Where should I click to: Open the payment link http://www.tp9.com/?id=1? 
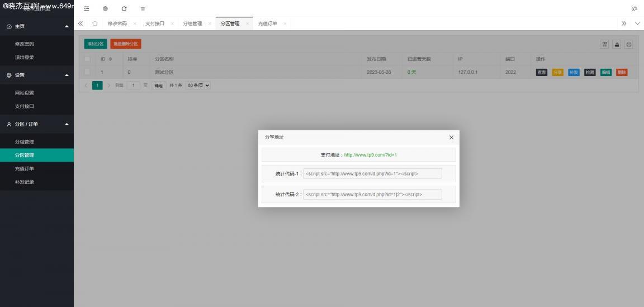tap(371, 155)
